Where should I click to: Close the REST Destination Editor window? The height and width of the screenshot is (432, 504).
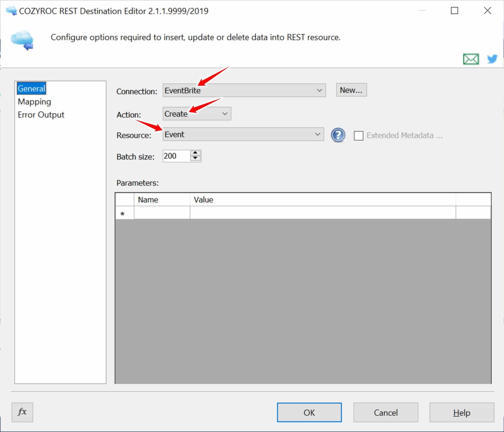[x=488, y=11]
